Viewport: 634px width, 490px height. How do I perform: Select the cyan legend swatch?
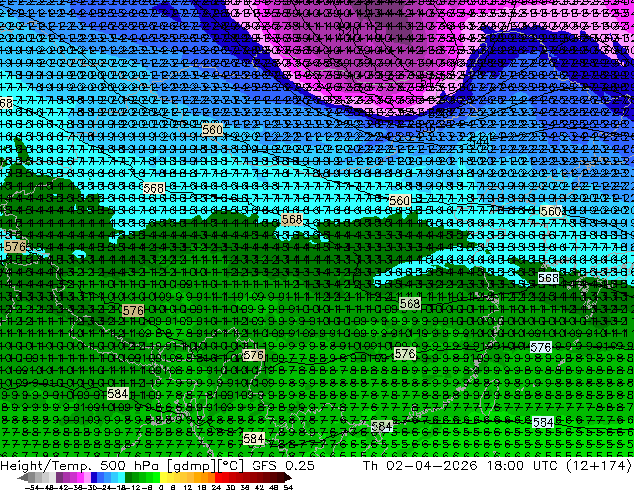point(121,478)
